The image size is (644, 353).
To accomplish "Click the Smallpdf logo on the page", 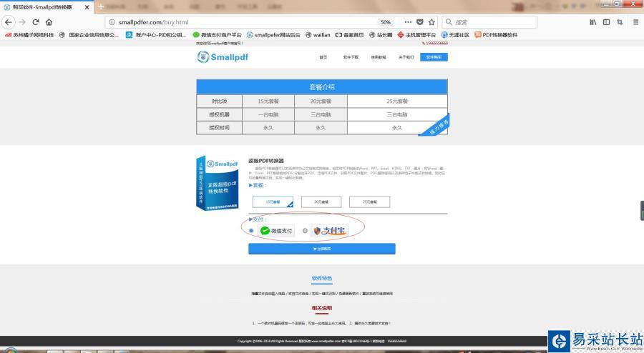I will pos(223,57).
